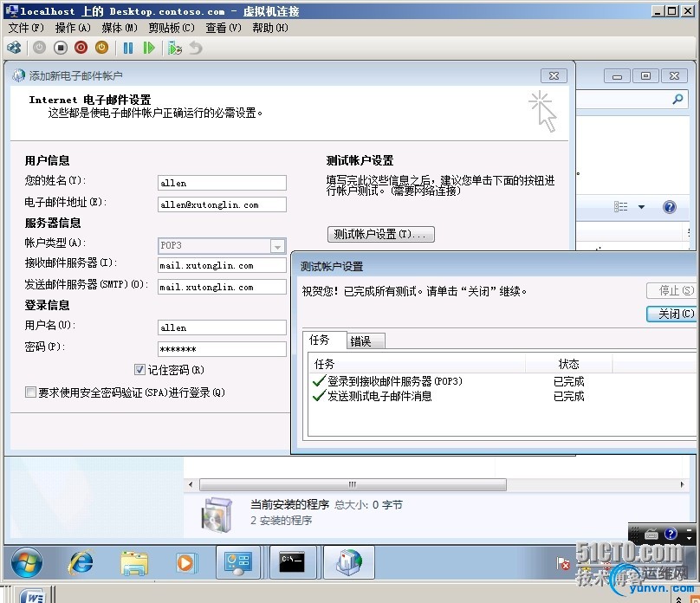Switch to the command prompt taskbar item
700x603 pixels.
click(292, 562)
